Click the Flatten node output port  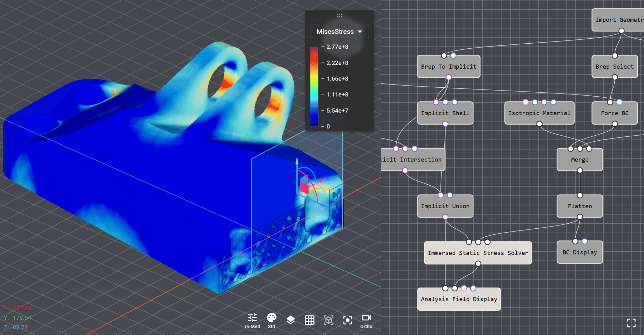pyautogui.click(x=580, y=217)
